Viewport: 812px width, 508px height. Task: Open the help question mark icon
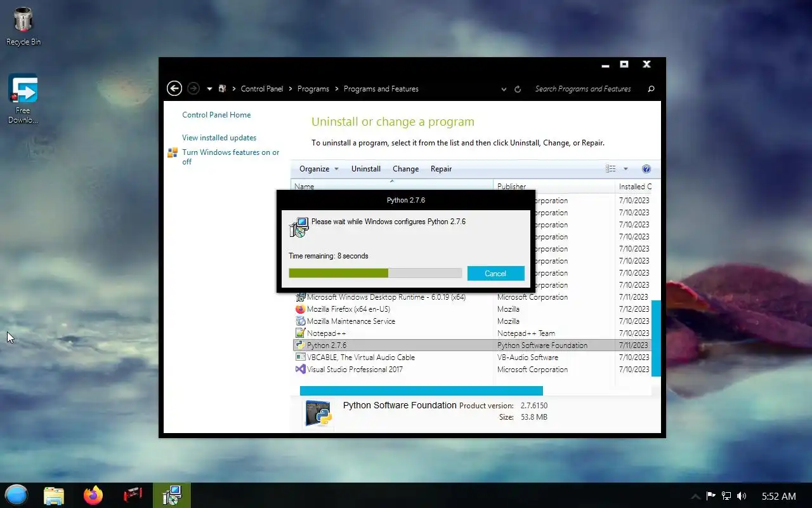coord(646,169)
